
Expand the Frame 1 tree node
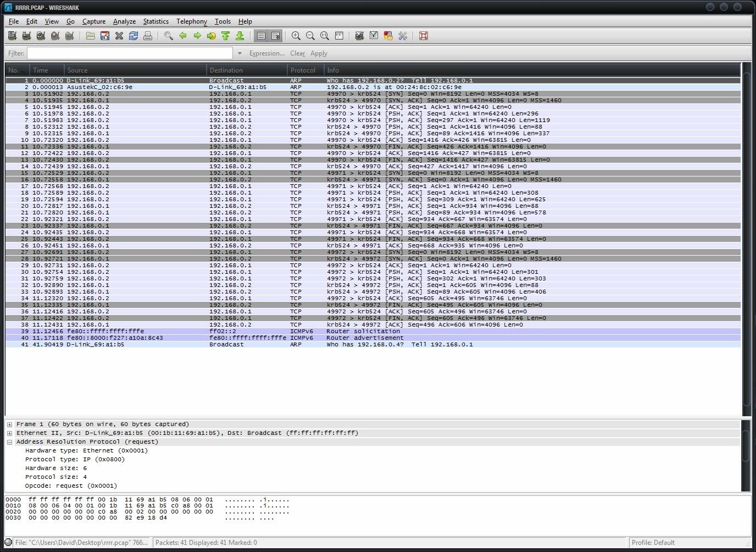[x=10, y=424]
